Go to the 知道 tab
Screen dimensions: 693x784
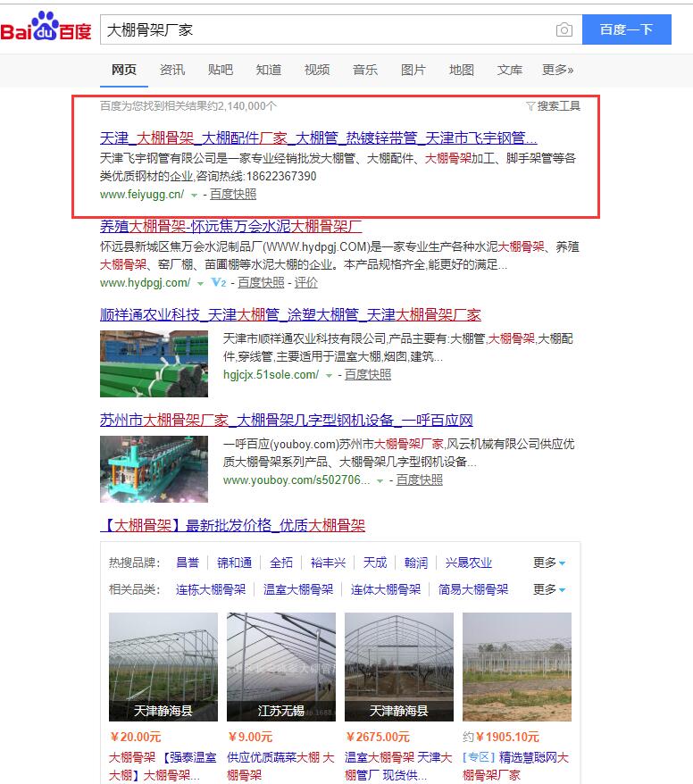point(269,70)
